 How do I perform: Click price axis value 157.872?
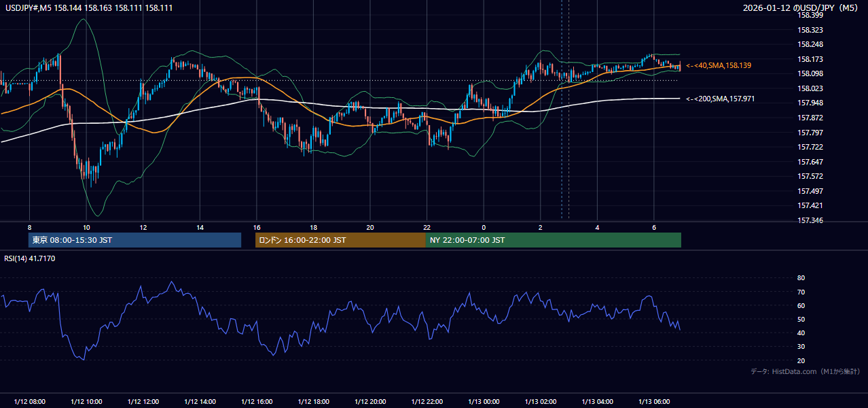point(812,118)
